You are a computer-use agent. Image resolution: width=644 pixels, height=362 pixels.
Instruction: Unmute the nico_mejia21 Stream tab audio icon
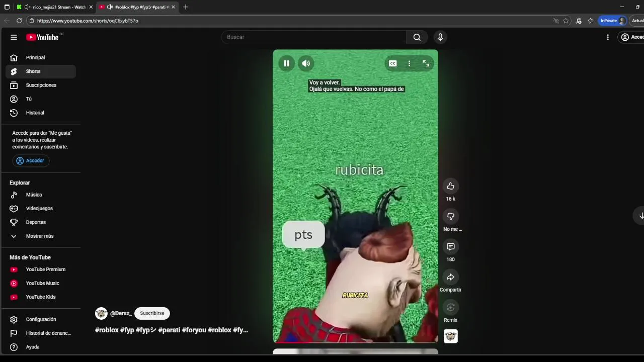tap(27, 7)
